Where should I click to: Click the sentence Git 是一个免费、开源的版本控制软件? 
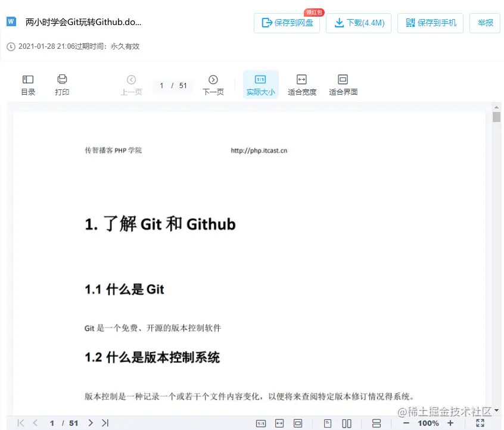[153, 328]
